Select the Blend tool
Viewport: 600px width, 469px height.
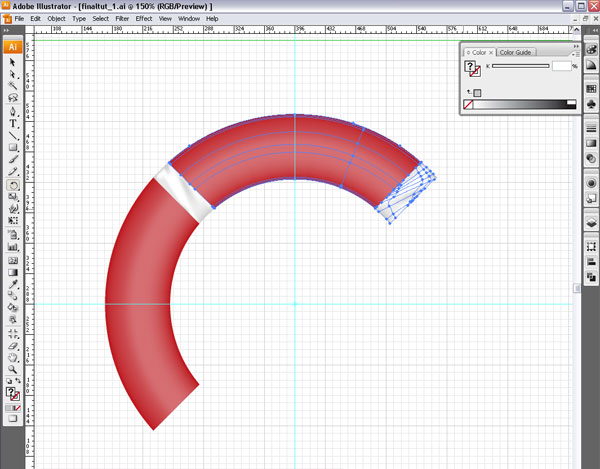(13, 295)
